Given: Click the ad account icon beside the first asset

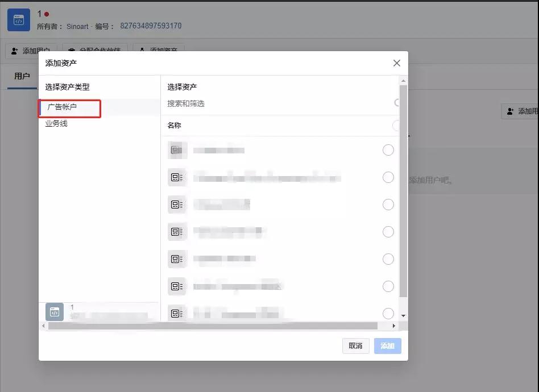Looking at the screenshot, I should pyautogui.click(x=177, y=149).
